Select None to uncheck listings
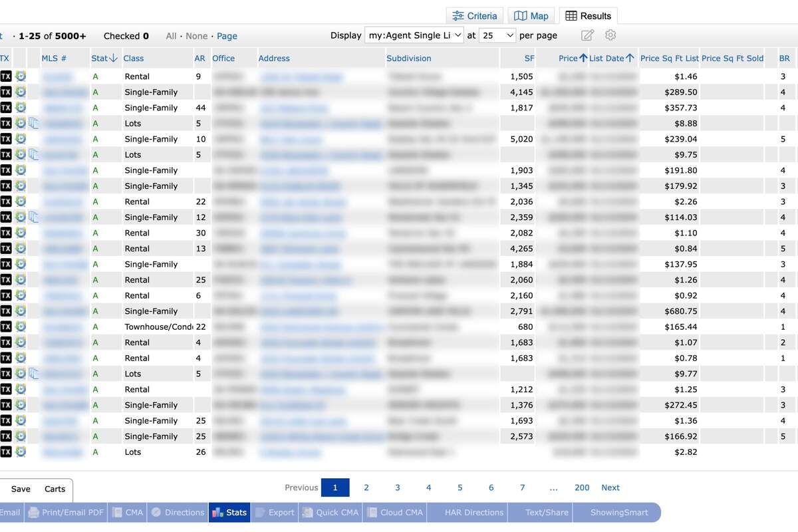 pos(196,36)
